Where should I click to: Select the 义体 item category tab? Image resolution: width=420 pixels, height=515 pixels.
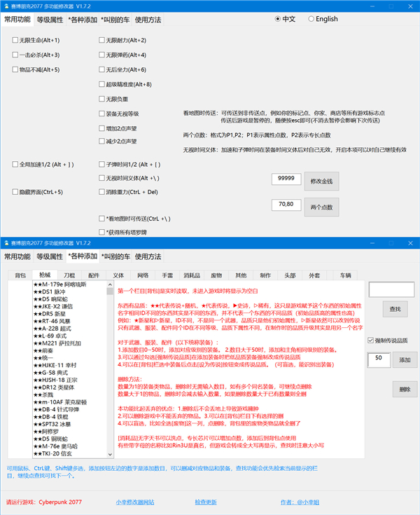point(118,275)
